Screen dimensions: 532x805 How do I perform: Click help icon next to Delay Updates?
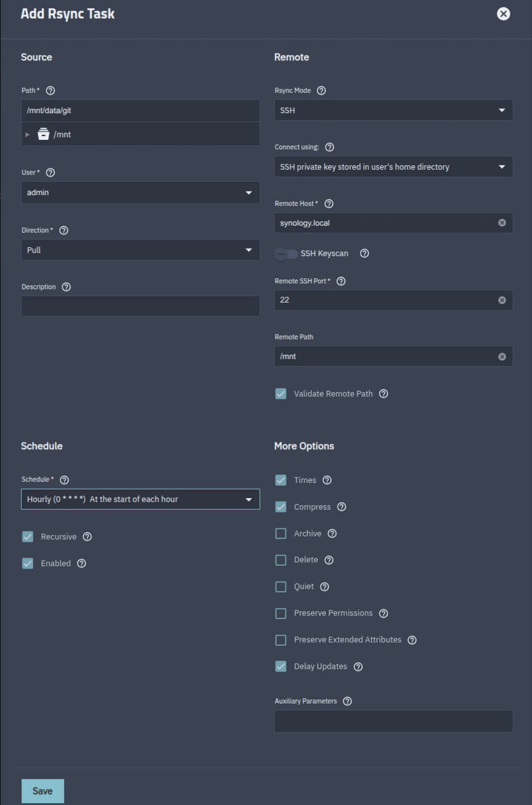pos(358,667)
